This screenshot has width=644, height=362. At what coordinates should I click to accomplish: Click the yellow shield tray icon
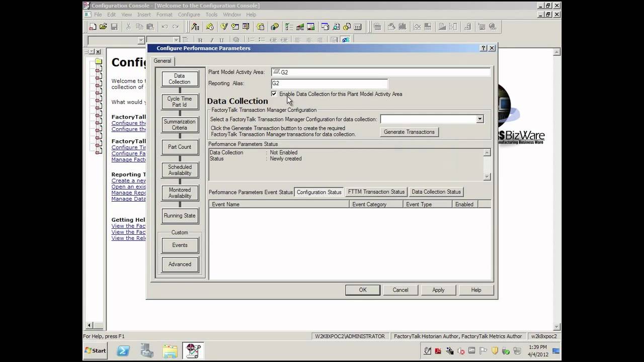[495, 350]
